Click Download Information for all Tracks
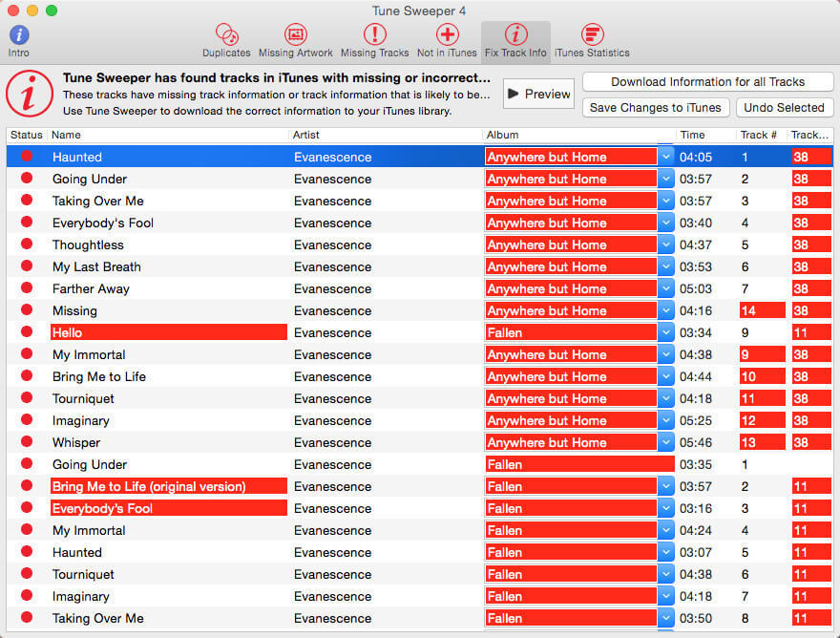Viewport: 840px width, 638px height. coord(707,82)
